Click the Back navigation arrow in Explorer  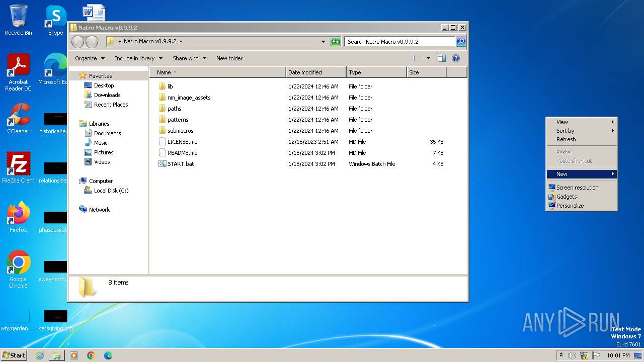pos(77,42)
